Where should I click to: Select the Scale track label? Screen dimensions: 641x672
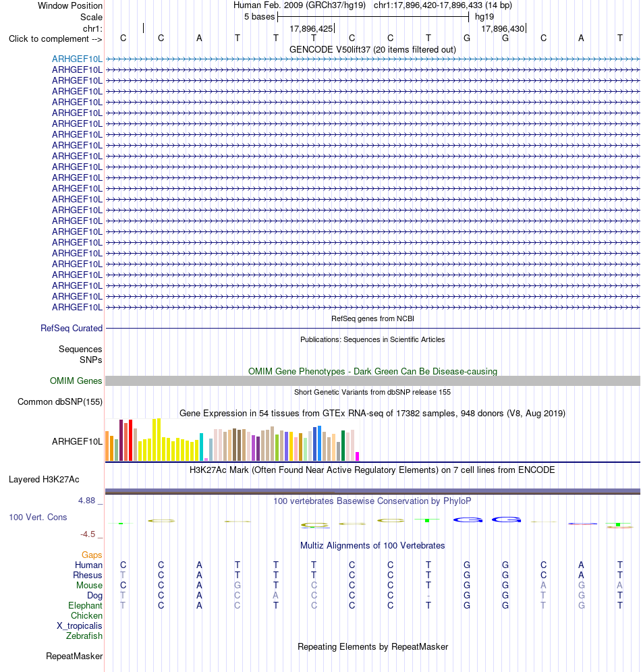point(91,17)
